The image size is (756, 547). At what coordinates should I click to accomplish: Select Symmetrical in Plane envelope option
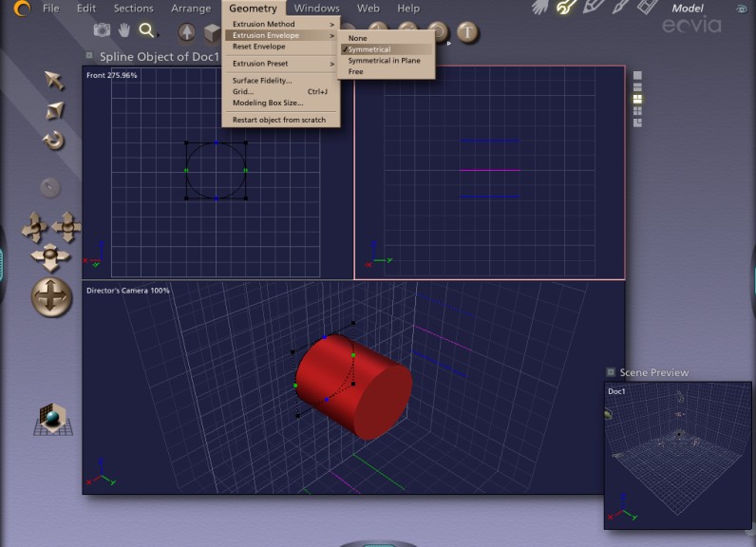click(x=384, y=61)
